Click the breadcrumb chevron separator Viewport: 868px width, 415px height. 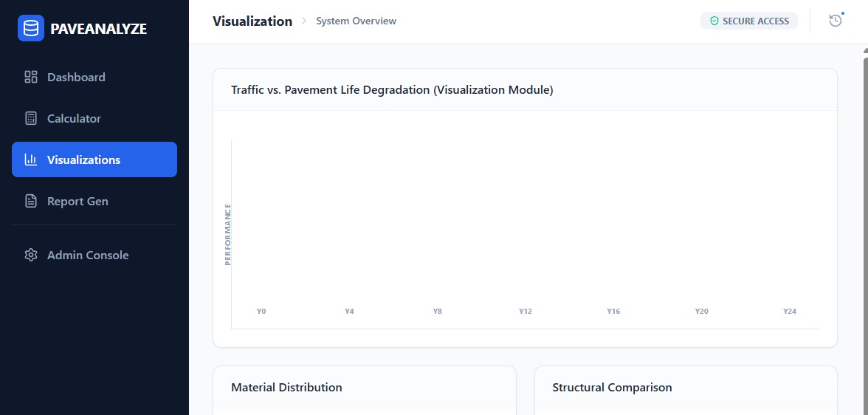(304, 21)
